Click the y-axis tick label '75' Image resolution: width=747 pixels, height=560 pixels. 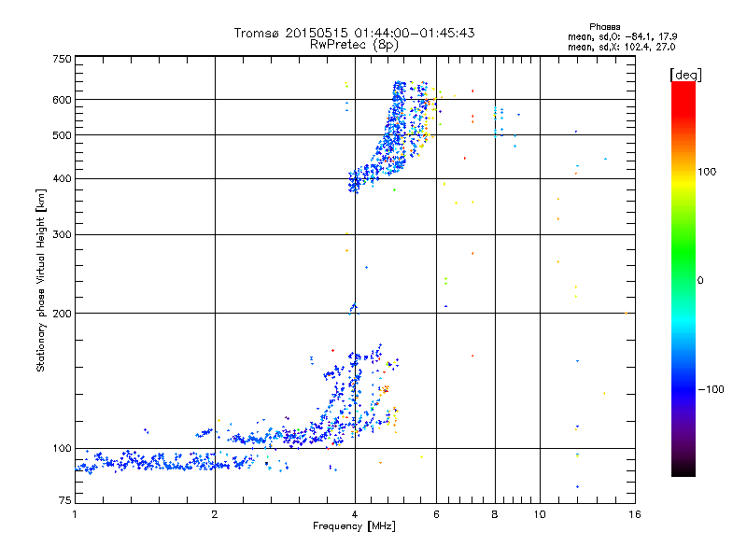[65, 500]
